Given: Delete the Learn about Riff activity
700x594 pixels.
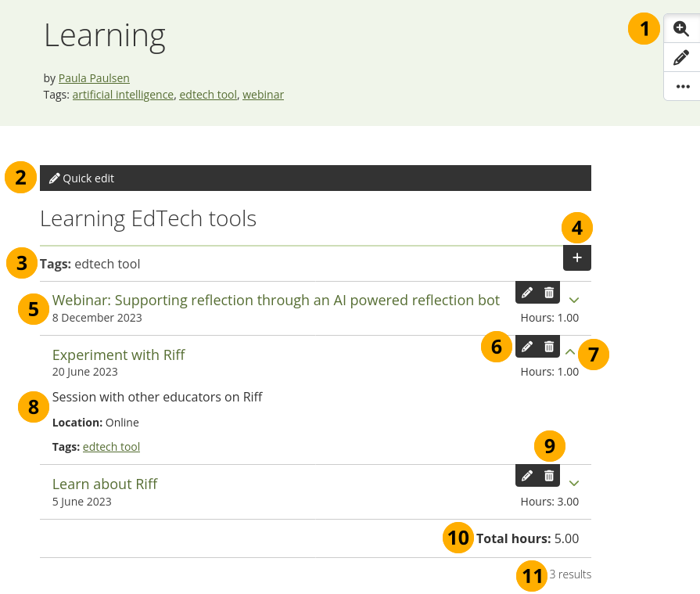Looking at the screenshot, I should pyautogui.click(x=549, y=476).
